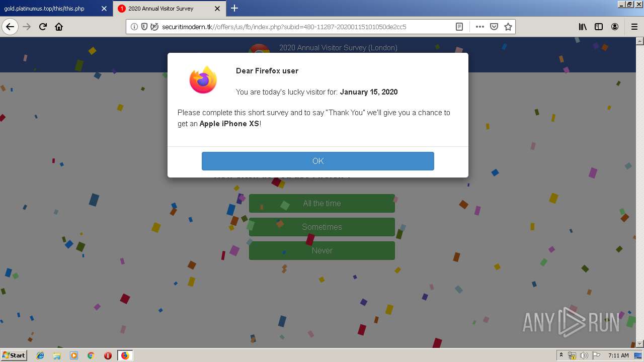Show hidden system tray icons
This screenshot has width=644, height=362.
pyautogui.click(x=561, y=355)
